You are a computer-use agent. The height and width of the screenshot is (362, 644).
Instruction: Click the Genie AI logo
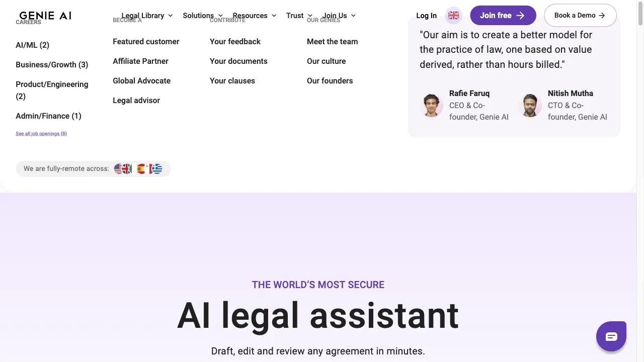click(45, 16)
